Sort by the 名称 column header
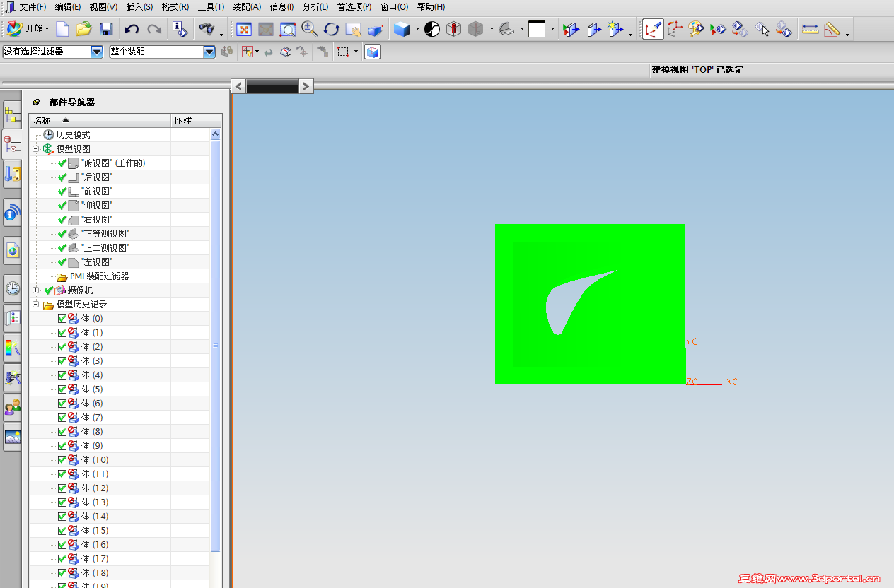Screen dimensions: 894x588 click(100, 120)
